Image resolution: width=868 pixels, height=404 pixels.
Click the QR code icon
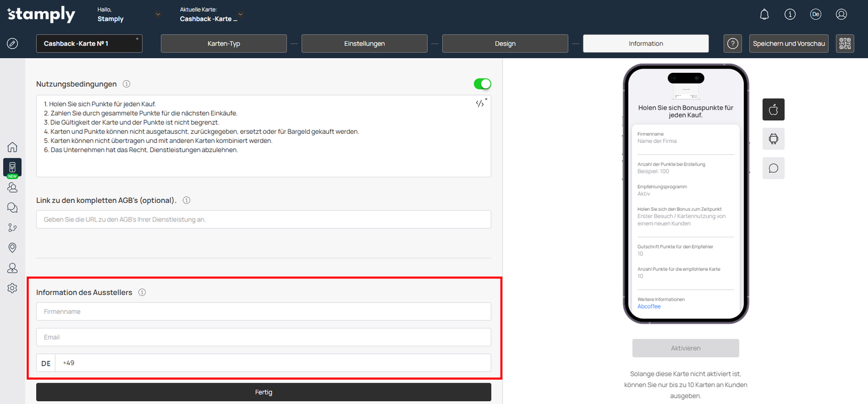[845, 44]
